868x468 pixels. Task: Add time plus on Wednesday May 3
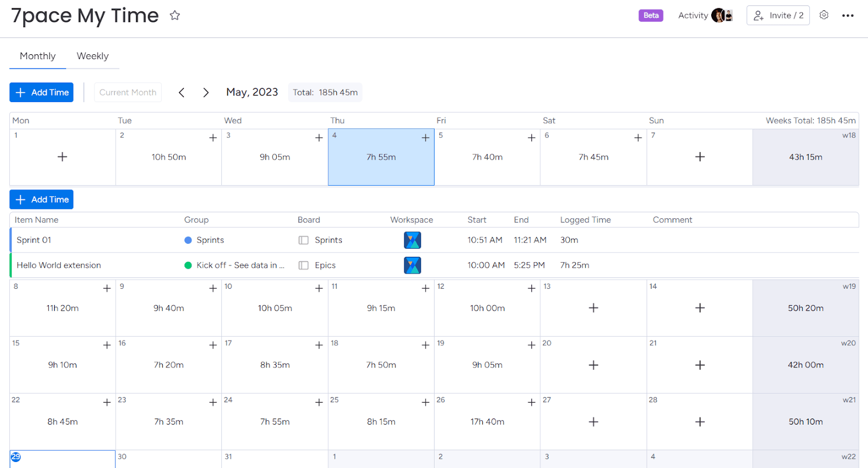[319, 138]
